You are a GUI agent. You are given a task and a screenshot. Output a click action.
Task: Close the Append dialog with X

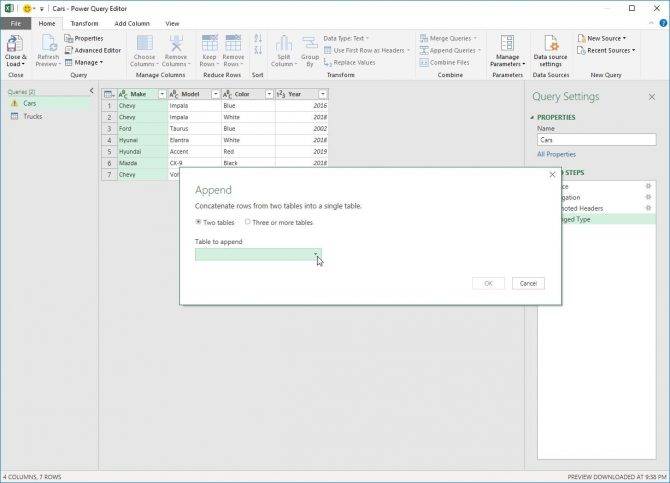click(552, 174)
